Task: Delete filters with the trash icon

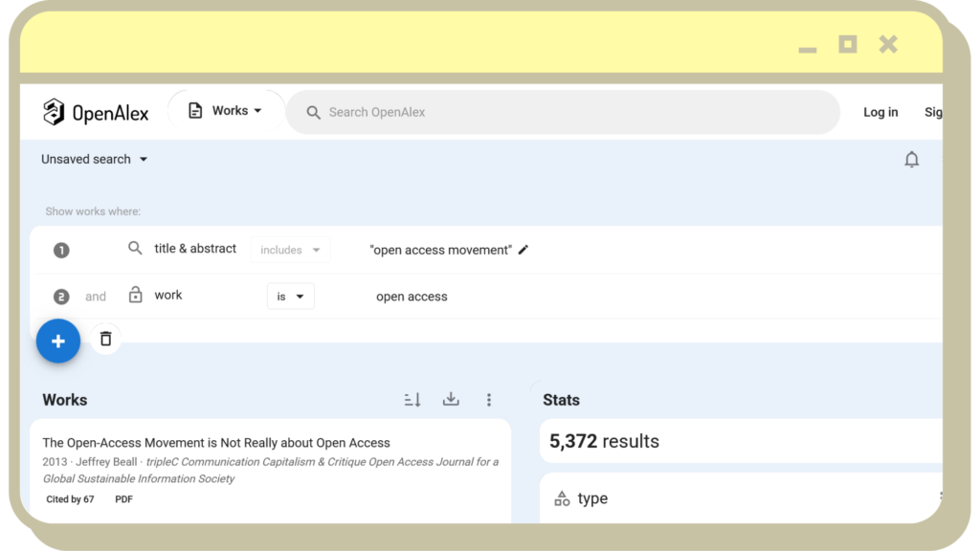Action: (x=105, y=339)
